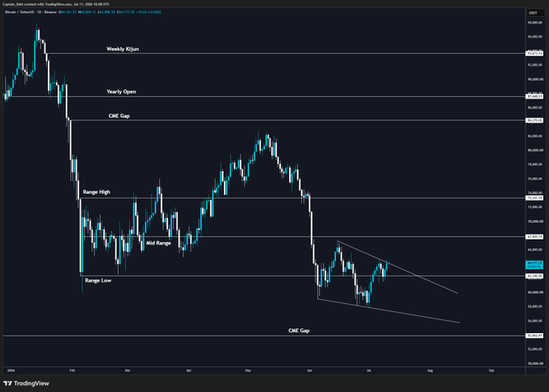
Task: Click the price change value in the OHLC legend
Action: 148,12
